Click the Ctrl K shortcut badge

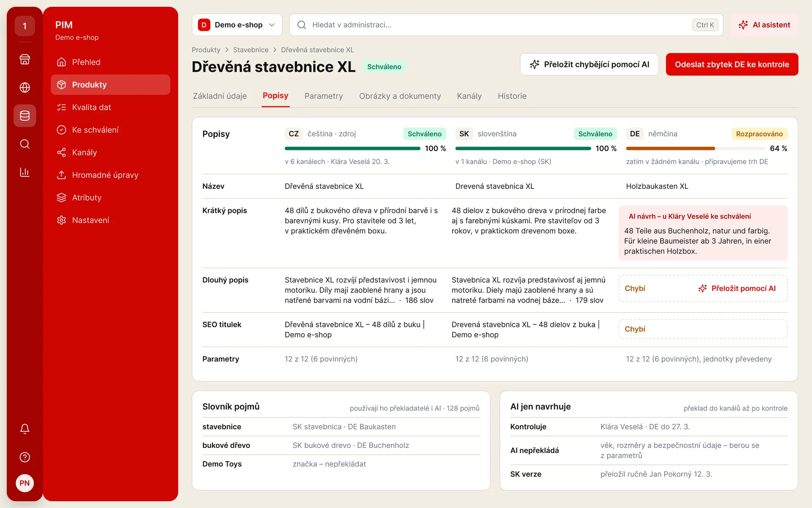tap(705, 25)
